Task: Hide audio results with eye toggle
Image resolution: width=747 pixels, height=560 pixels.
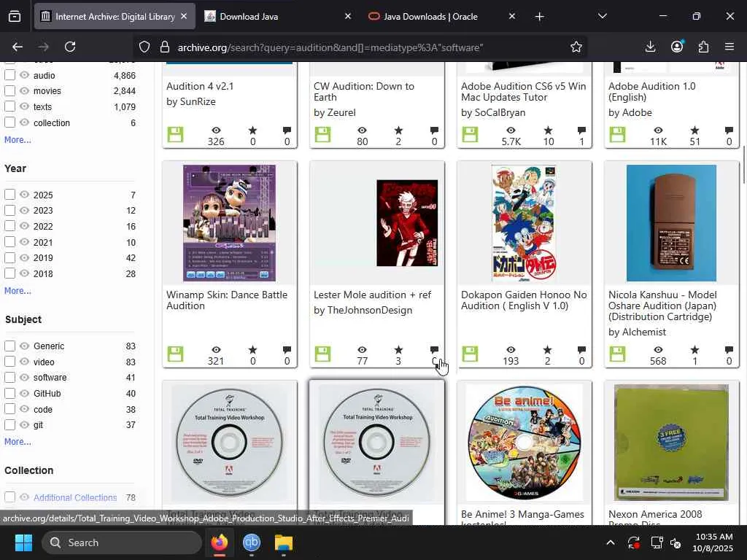Action: [x=24, y=75]
